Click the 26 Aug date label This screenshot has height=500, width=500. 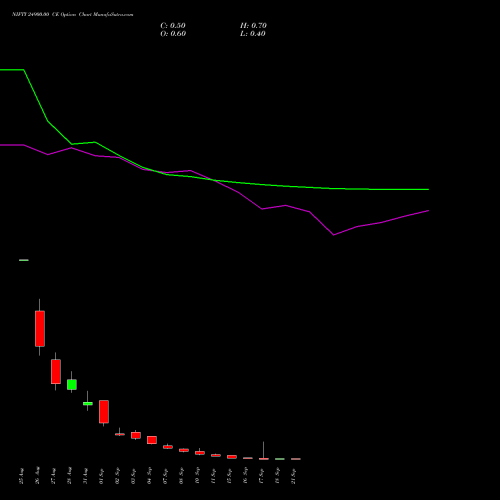click(38, 476)
